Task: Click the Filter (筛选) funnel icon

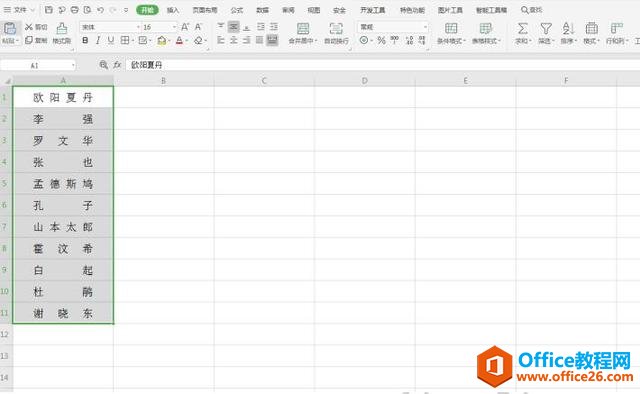Action: point(546,28)
